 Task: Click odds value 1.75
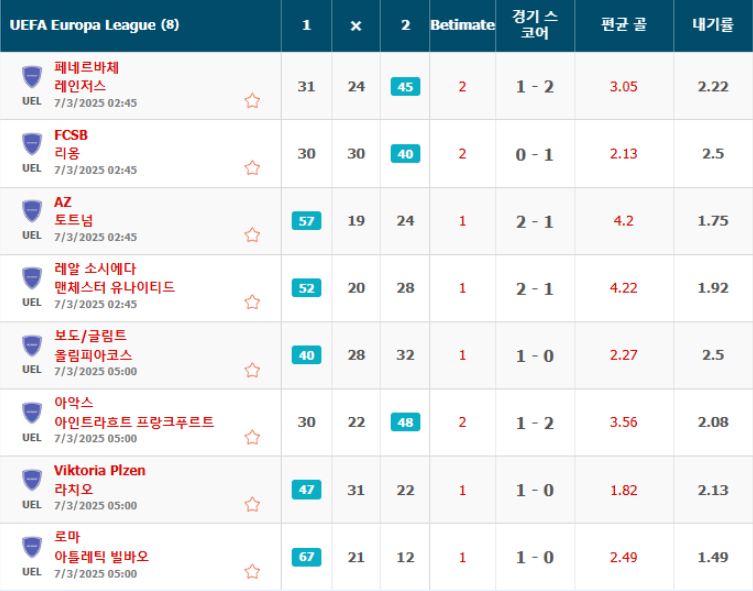tap(713, 221)
